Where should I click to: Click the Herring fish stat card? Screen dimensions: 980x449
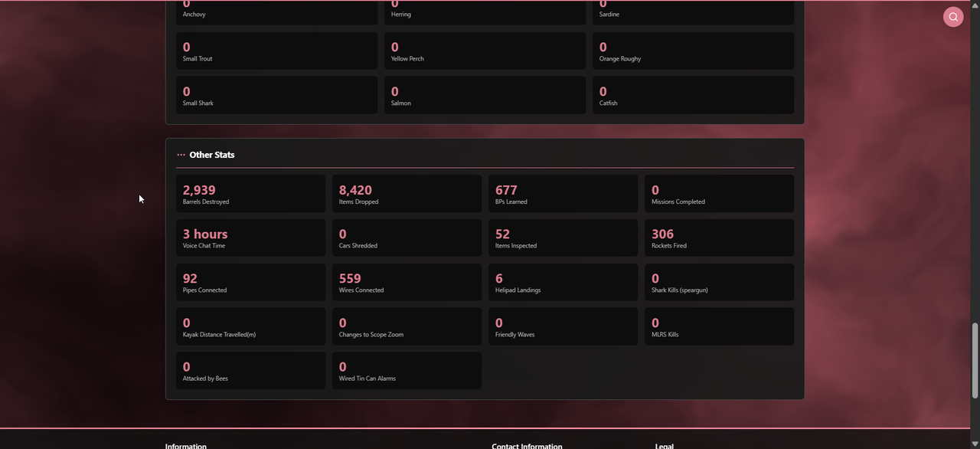(x=485, y=11)
